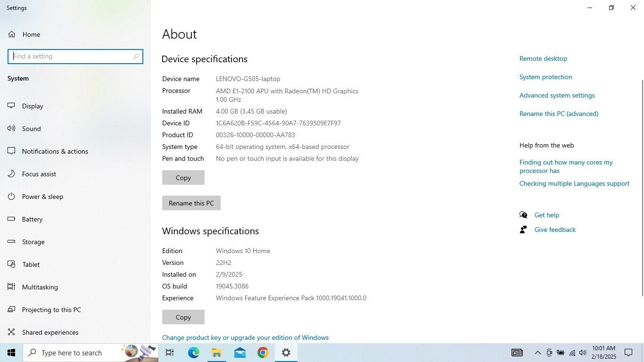The height and width of the screenshot is (362, 644).
Task: Click the Product ID 00326-10000-00000-AA783
Action: [x=256, y=135]
